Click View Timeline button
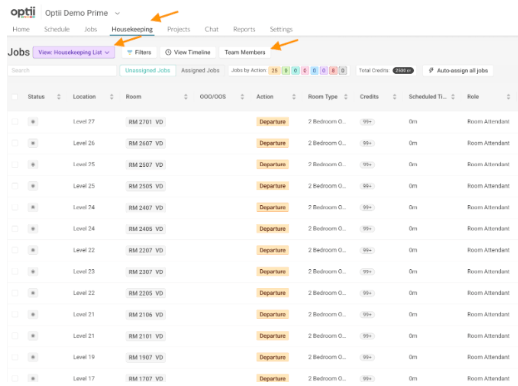Screen dimensions: 518x386 188,52
